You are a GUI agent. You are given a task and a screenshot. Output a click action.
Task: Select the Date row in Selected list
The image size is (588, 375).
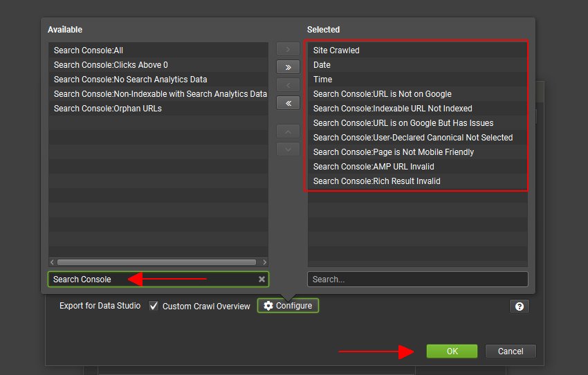417,65
